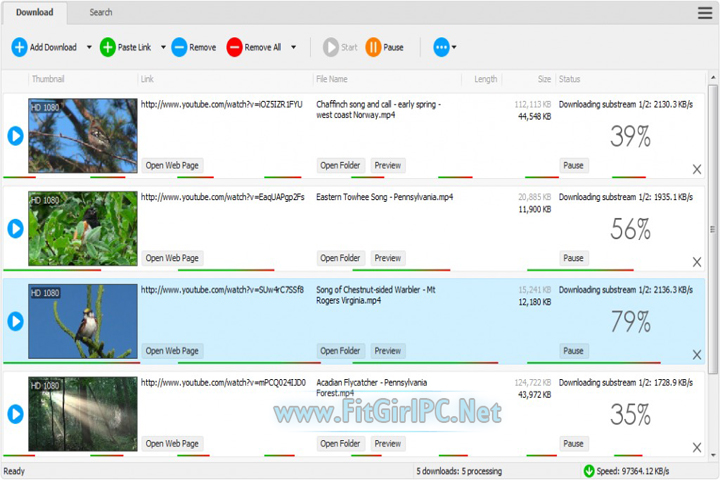Open Web Page for Eastern Towhee video
Viewport: 720px width, 480px height.
[173, 258]
